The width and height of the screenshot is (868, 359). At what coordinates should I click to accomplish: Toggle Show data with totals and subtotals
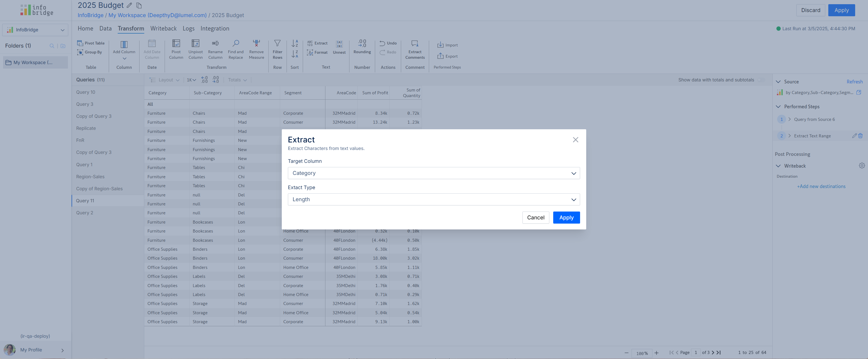(761, 80)
